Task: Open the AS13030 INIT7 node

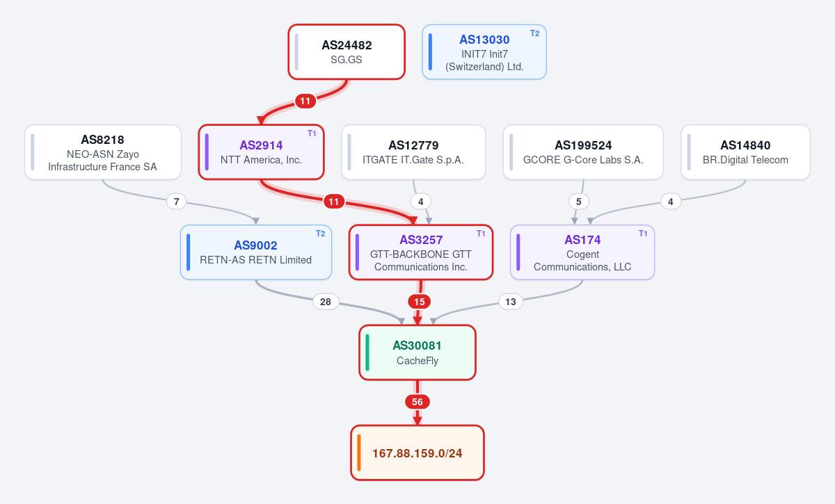Action: click(484, 52)
